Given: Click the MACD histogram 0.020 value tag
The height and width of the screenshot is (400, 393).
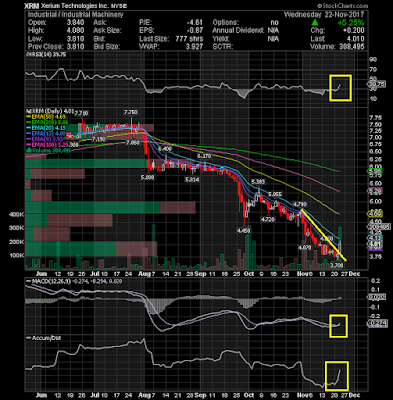Looking at the screenshot, I should point(376,297).
